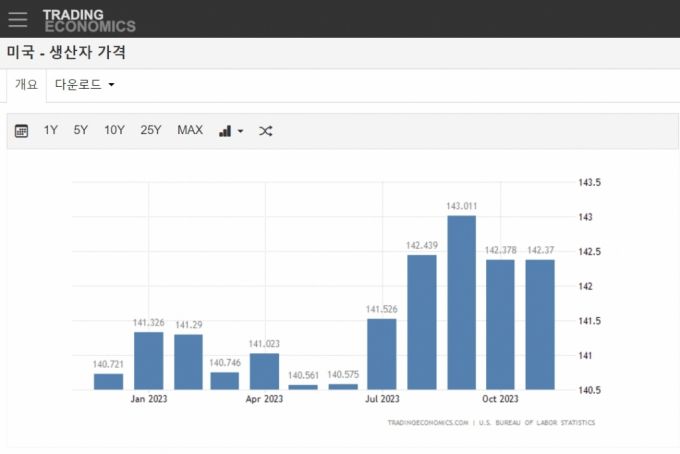Open the chart type dropdown arrow
The image size is (680, 454).
click(x=240, y=131)
